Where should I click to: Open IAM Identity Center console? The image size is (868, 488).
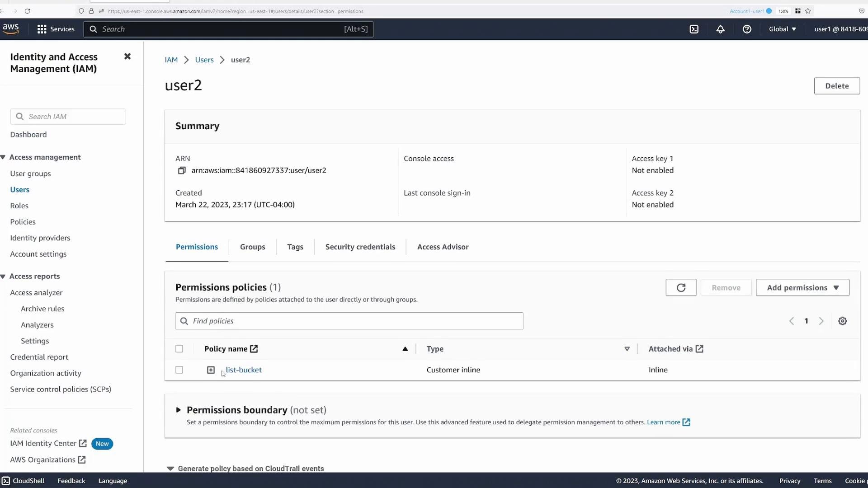[x=48, y=443]
